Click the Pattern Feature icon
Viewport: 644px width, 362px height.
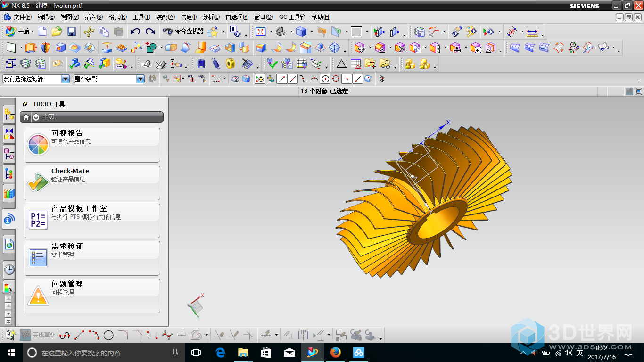tap(122, 48)
